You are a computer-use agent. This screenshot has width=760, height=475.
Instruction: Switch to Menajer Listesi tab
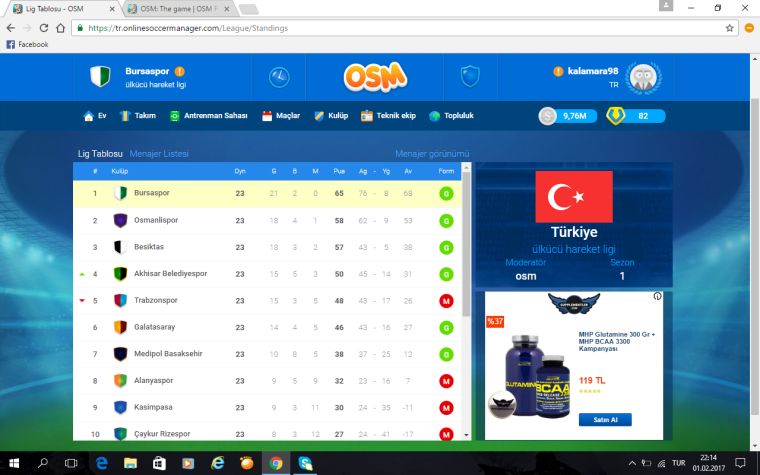159,154
